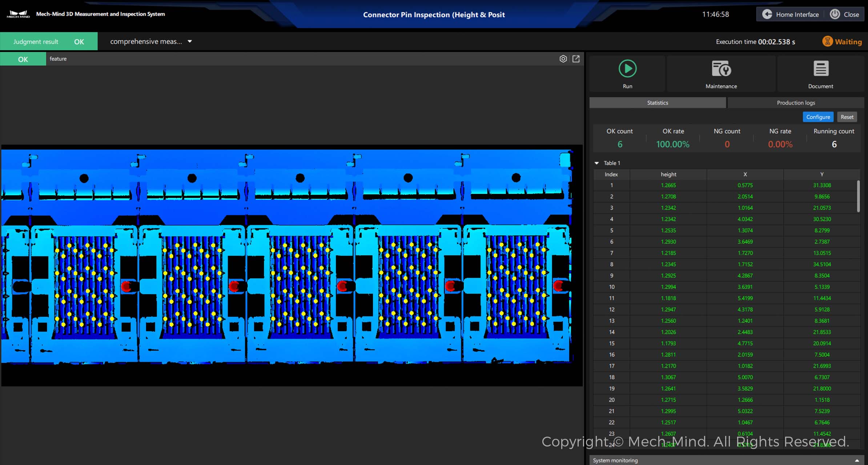Click the Index column header
Viewport: 868px width, 465px height.
(611, 174)
